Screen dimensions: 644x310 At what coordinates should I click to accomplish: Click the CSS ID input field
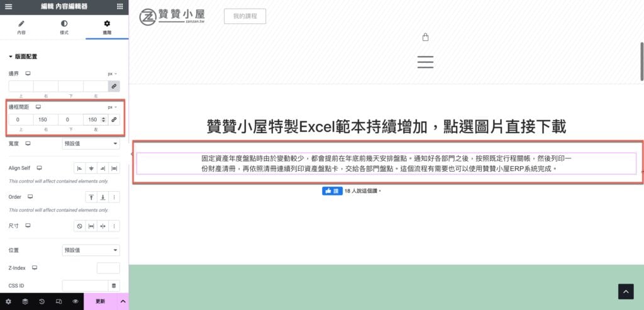(x=85, y=285)
